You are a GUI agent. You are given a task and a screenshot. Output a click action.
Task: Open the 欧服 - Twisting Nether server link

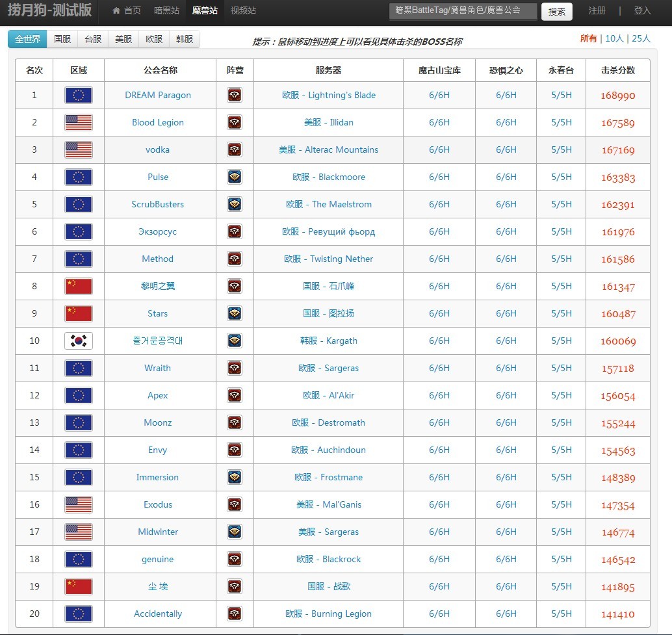pyautogui.click(x=328, y=259)
